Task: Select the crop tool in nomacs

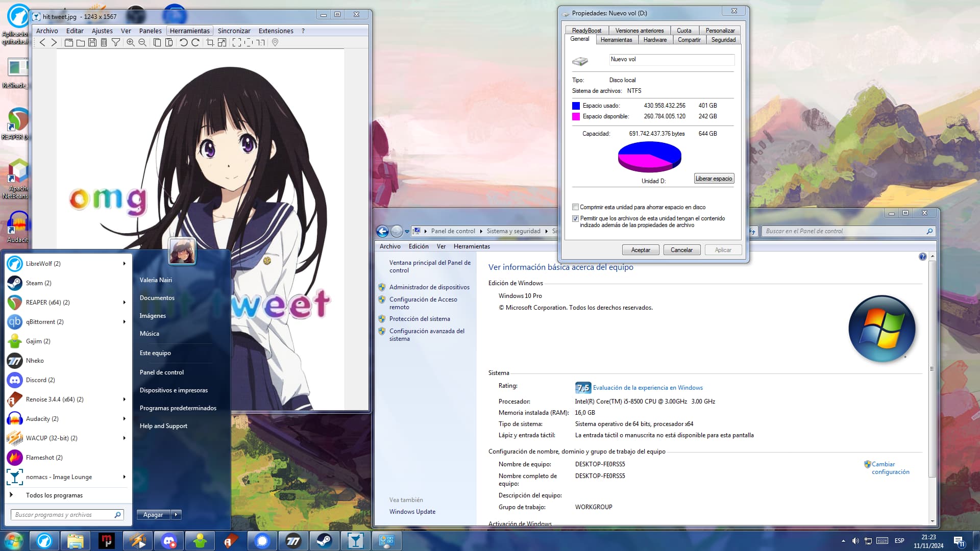Action: pos(210,42)
